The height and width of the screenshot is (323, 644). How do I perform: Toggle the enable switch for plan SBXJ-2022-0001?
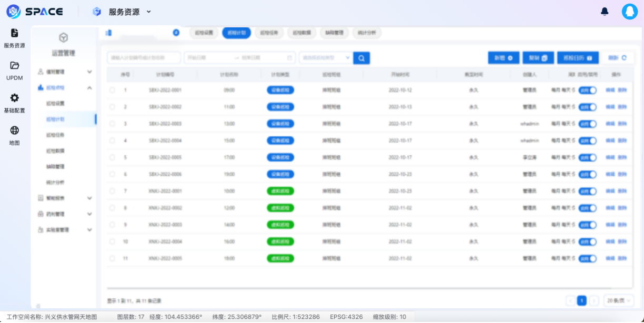coord(587,90)
